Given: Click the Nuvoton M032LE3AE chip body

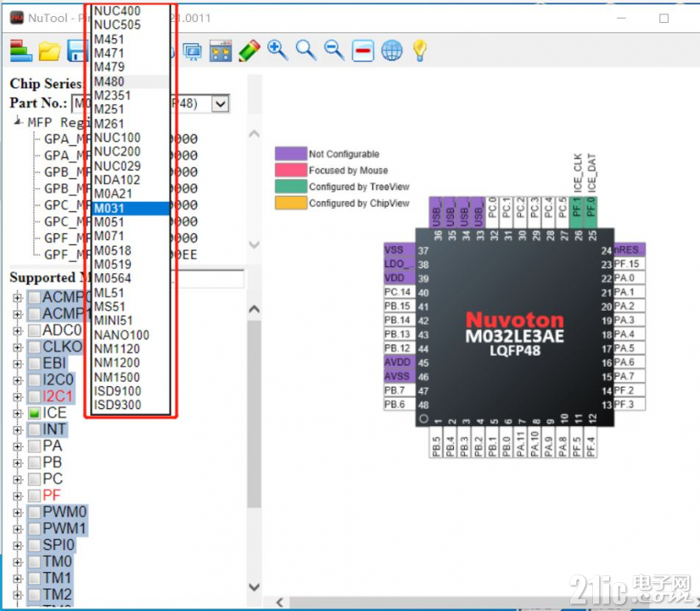Looking at the screenshot, I should [x=515, y=328].
